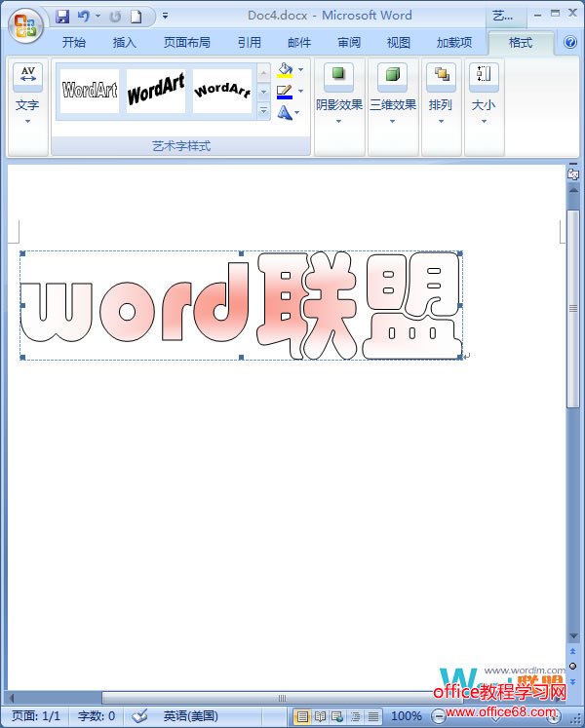
Task: Apply the slanted bold WordArt style
Action: tap(156, 91)
